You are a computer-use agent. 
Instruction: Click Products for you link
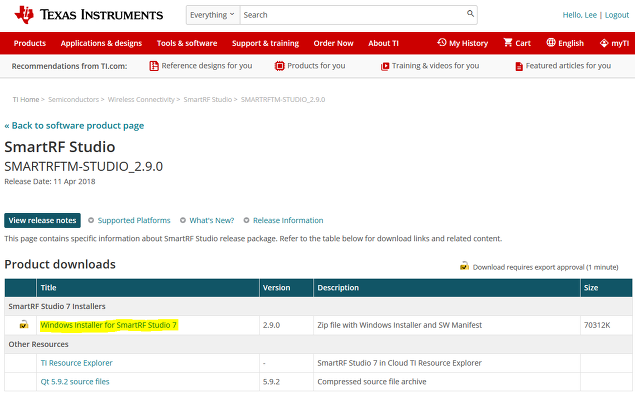316,66
